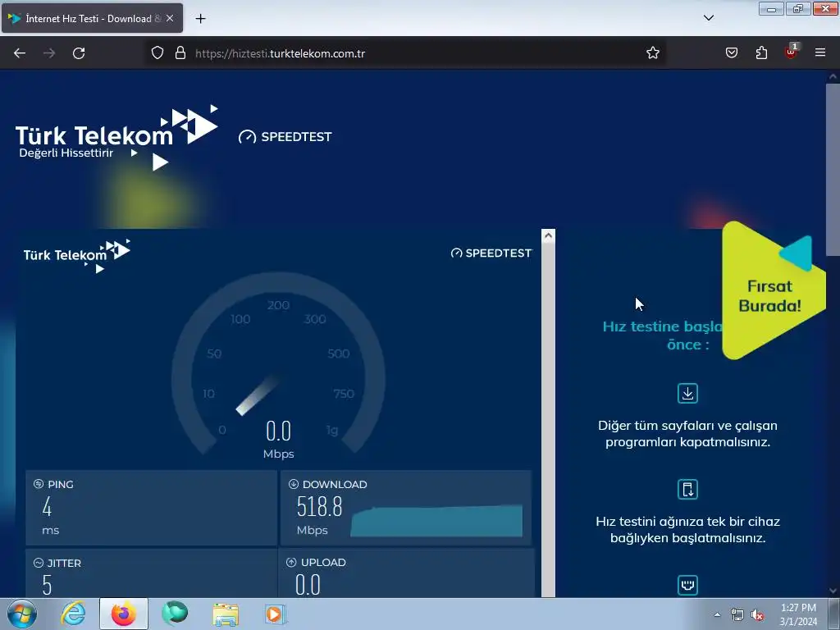The height and width of the screenshot is (630, 840).
Task: Open the Windows Start menu
Action: pyautogui.click(x=22, y=614)
